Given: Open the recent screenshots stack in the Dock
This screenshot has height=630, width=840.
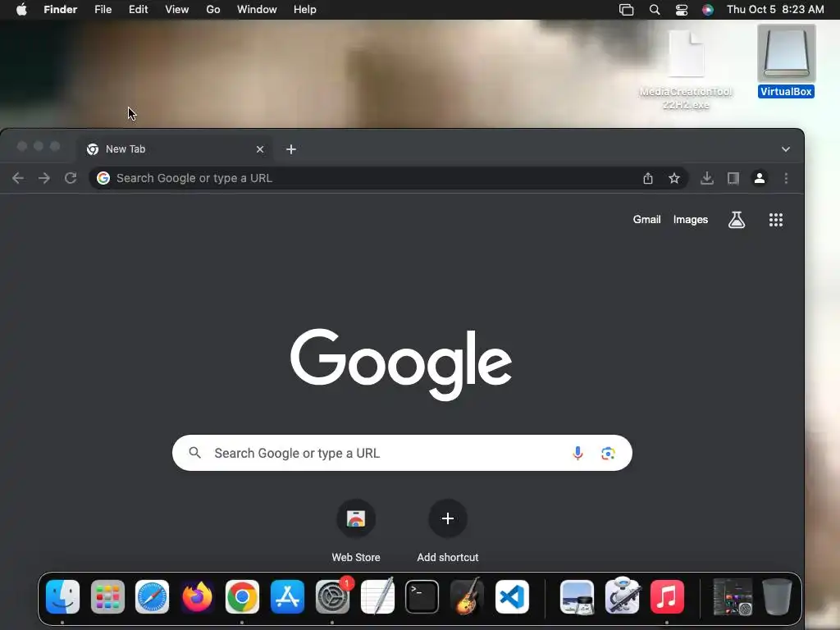Looking at the screenshot, I should click(733, 597).
